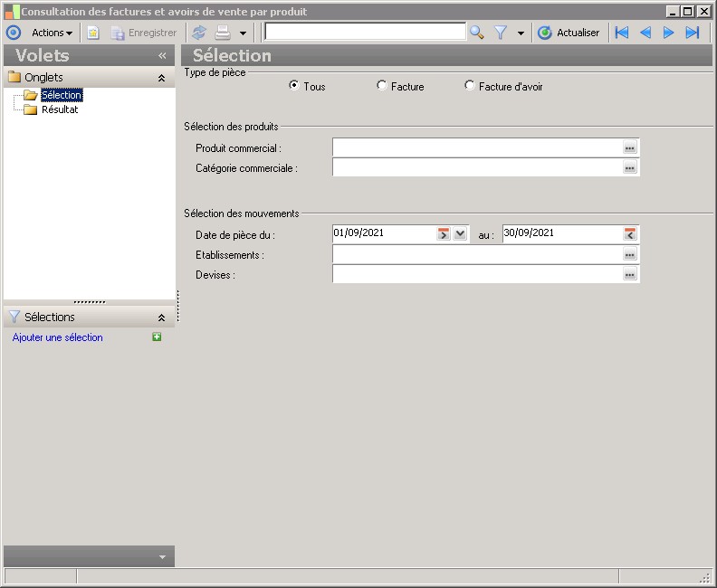This screenshot has height=588, width=717.
Task: Click the green plus add selection icon
Action: tap(157, 337)
